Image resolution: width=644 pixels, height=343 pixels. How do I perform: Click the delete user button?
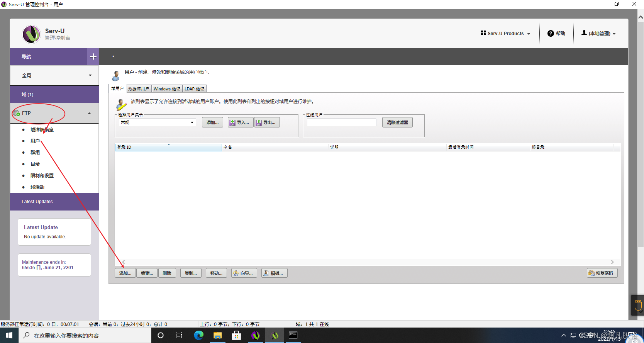tap(167, 273)
